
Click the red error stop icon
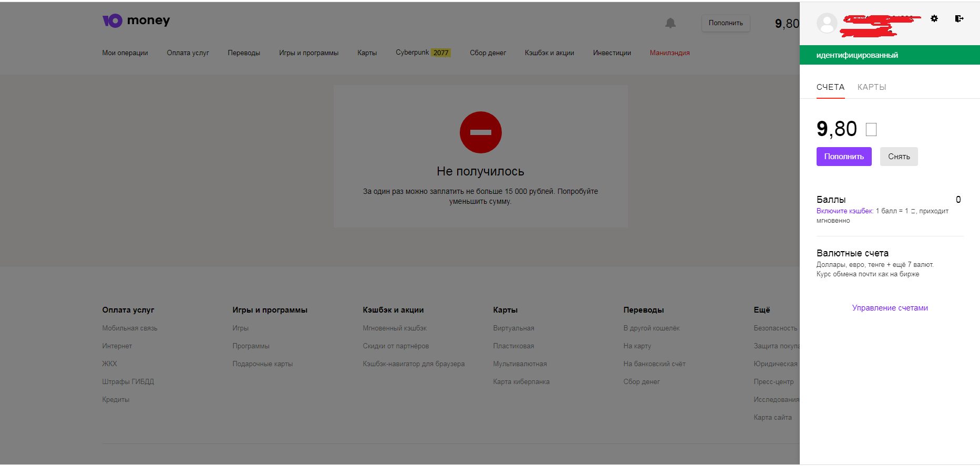coord(480,132)
